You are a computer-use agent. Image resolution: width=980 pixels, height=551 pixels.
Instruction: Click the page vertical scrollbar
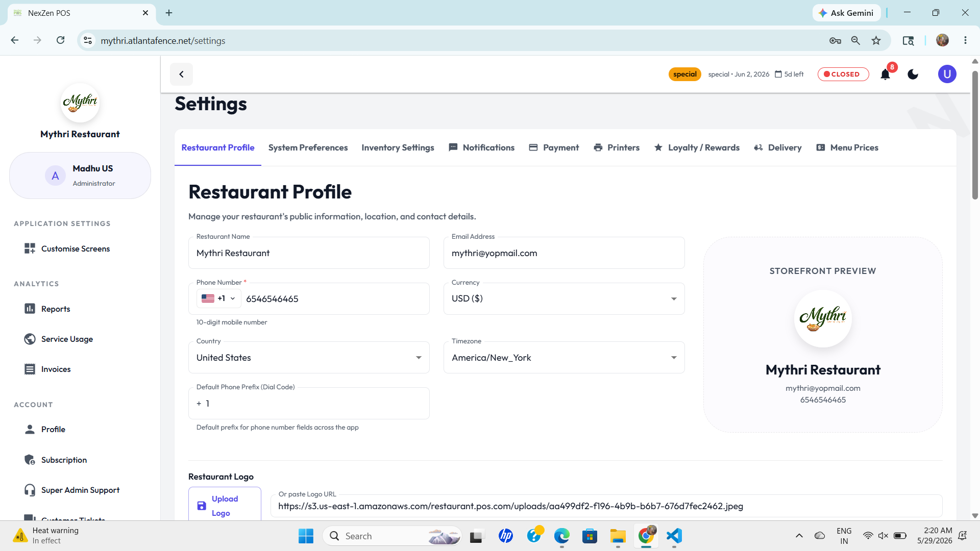pos(975,135)
